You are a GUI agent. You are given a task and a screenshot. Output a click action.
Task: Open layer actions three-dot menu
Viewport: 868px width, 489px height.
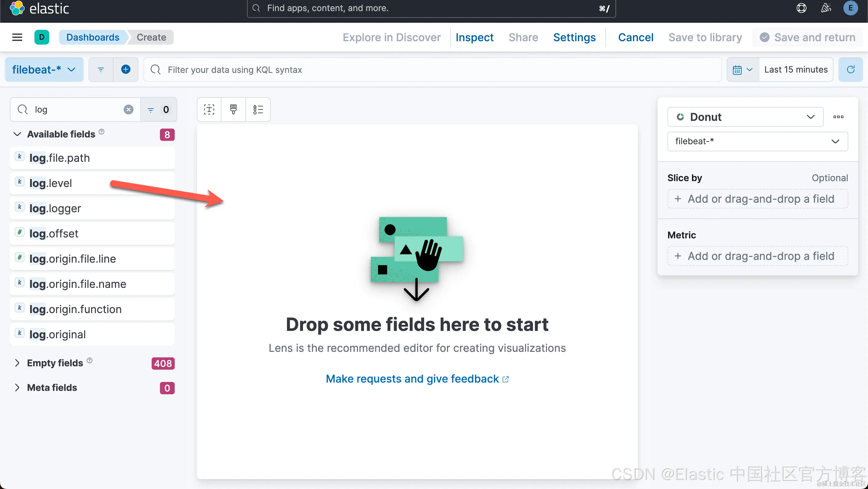pyautogui.click(x=838, y=117)
